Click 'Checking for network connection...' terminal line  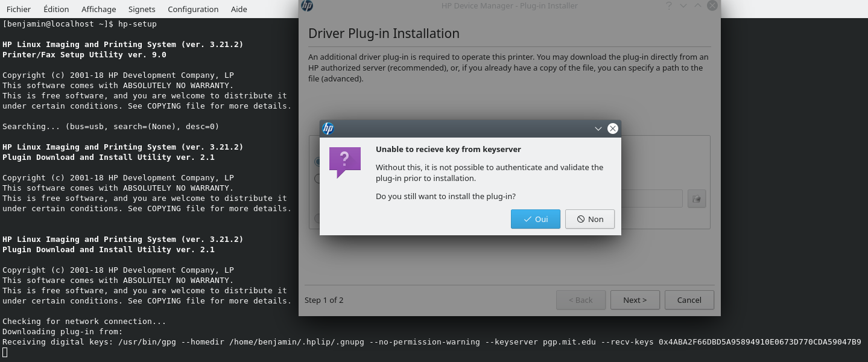(x=84, y=322)
